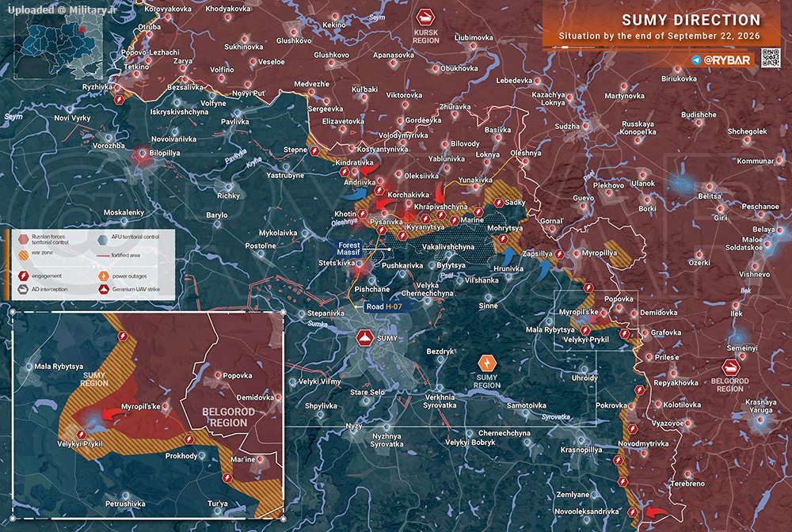Click the '@RYBAR' handle
Screen dimensions: 792x532
tap(726, 60)
